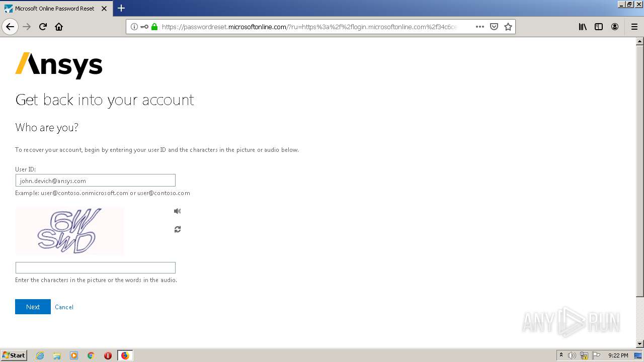Click the "Who are you?" heading
Screen dimensions: 644x362
coord(47,128)
